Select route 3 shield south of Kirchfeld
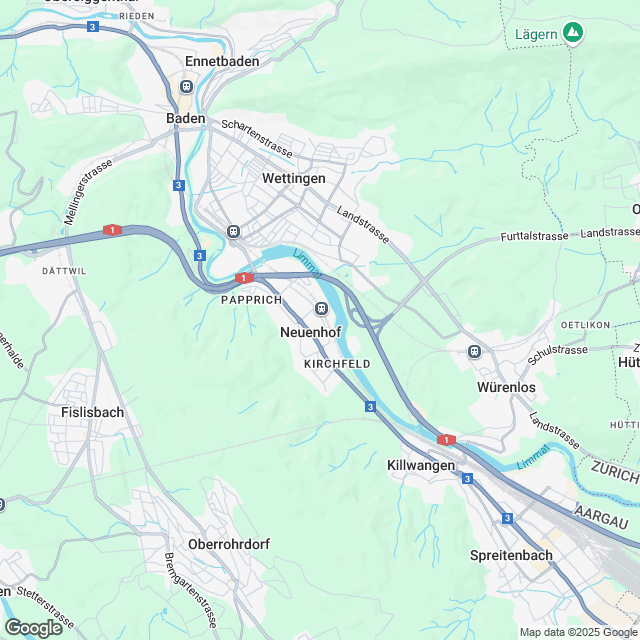 [370, 407]
